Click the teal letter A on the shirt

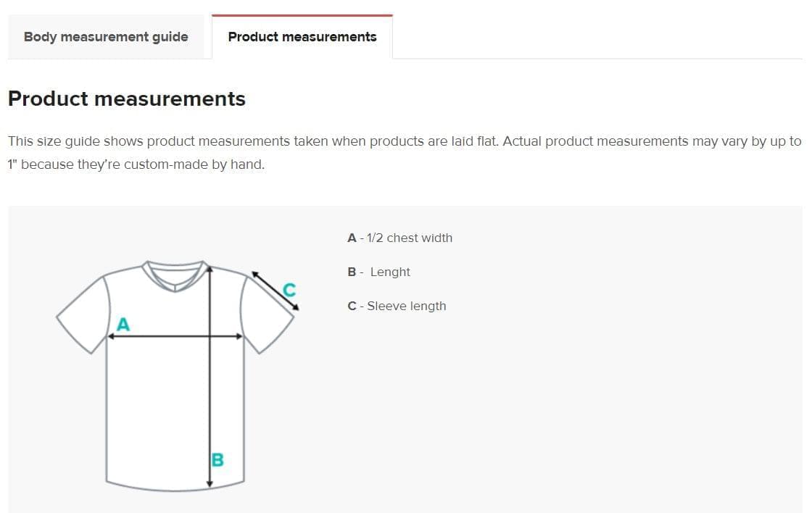123,324
